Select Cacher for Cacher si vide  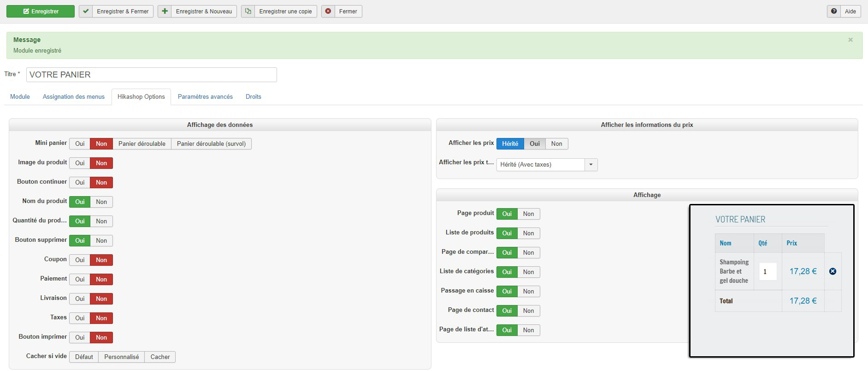click(160, 357)
